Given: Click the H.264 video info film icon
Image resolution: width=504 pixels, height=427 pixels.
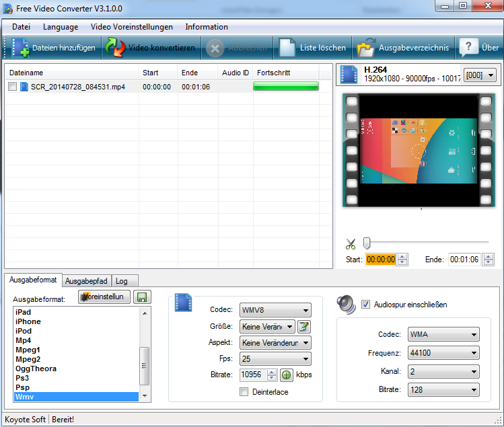Looking at the screenshot, I should coord(349,75).
